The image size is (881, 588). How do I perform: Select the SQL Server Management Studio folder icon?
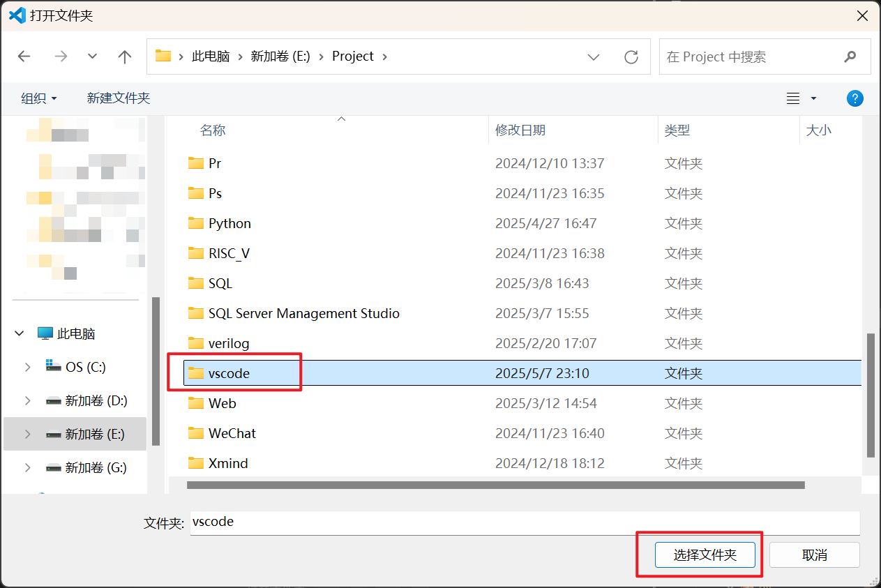tap(196, 313)
